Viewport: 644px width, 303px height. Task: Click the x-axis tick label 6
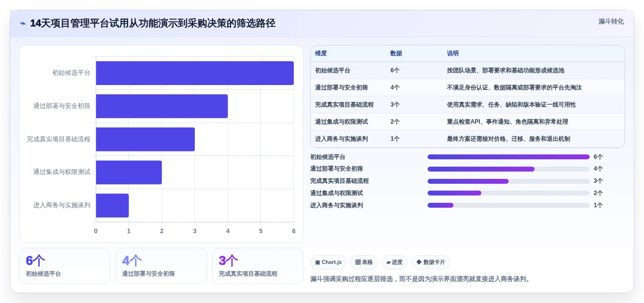pos(294,231)
